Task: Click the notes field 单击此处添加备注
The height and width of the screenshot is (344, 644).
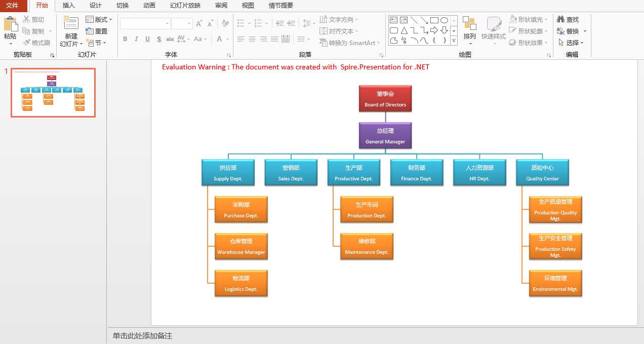Action: [142, 335]
